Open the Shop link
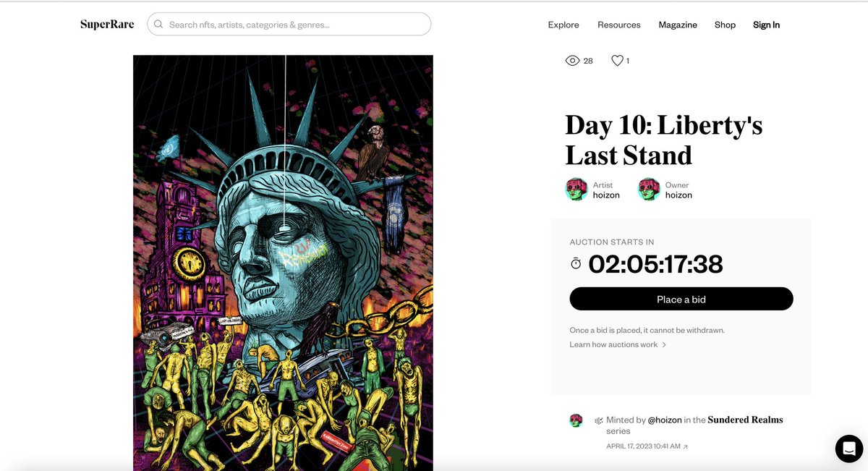 725,25
